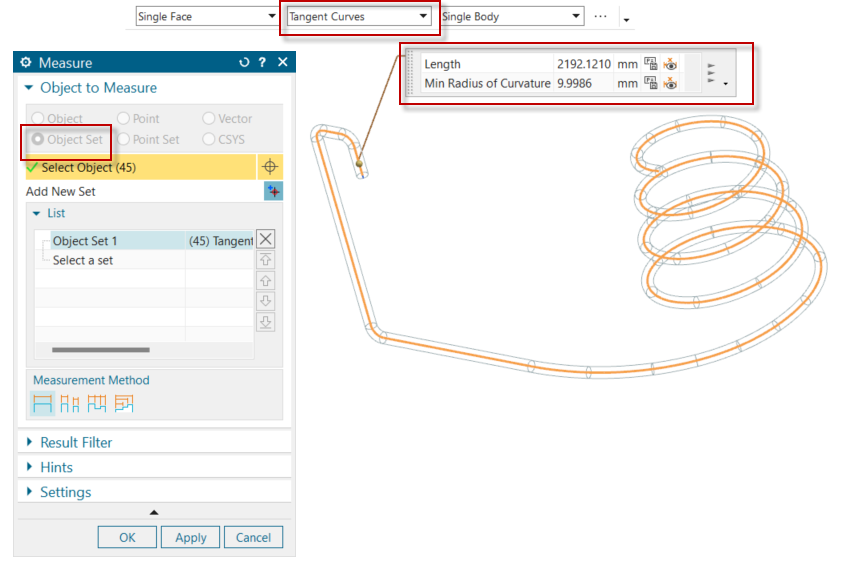Image resolution: width=842 pixels, height=562 pixels.
Task: Select the fourth measurement method icon
Action: click(124, 403)
